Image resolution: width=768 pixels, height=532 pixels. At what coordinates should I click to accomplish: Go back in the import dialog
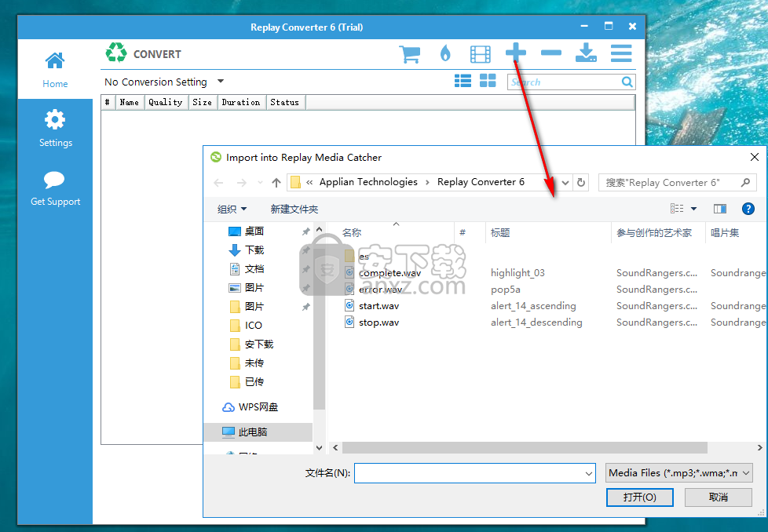tap(218, 183)
